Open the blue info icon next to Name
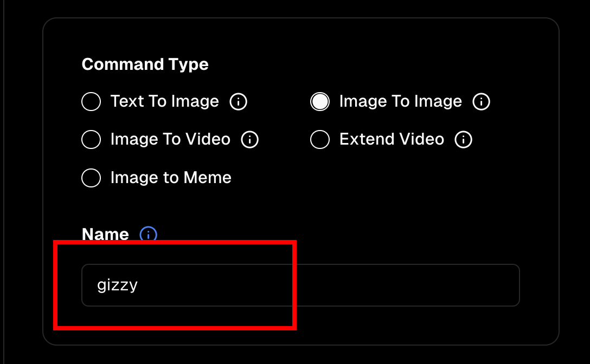 [149, 235]
